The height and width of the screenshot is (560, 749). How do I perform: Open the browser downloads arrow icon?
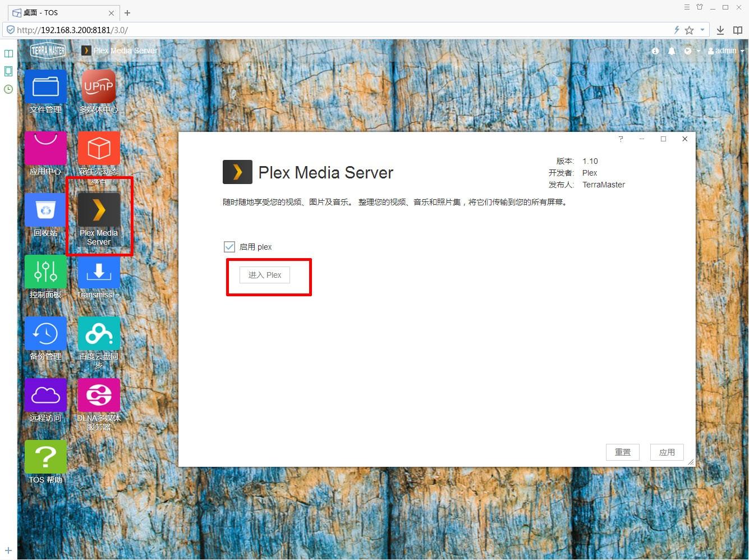tap(720, 30)
